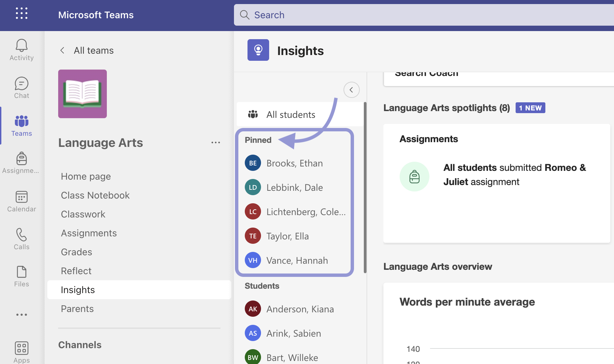Screen dimensions: 614x364
Task: Switch to the Grades tab
Action: coord(76,252)
